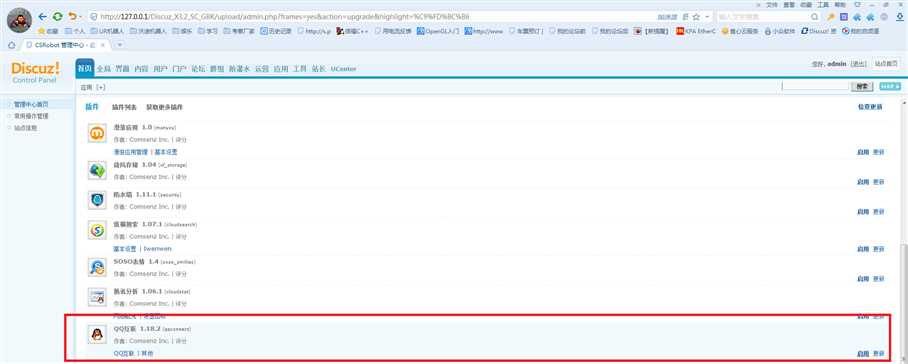Open the 文件 menu in the browser menu bar

771,4
